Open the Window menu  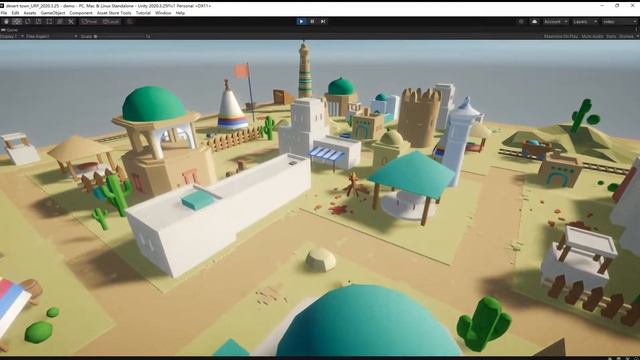[163, 13]
